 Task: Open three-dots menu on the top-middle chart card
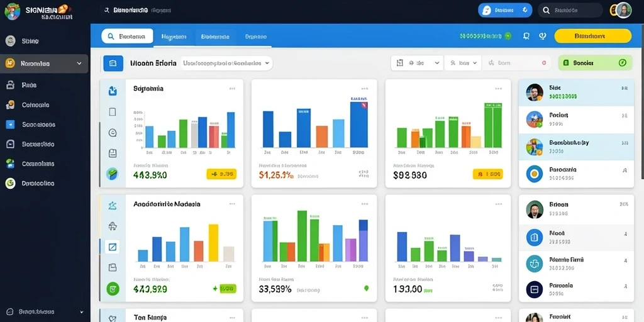(365, 88)
